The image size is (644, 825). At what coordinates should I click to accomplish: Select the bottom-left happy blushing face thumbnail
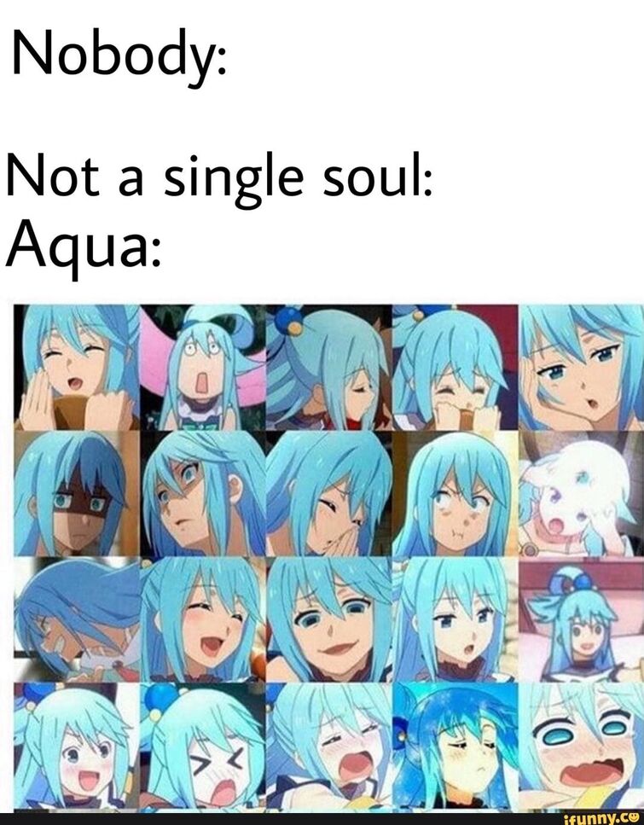[77, 746]
